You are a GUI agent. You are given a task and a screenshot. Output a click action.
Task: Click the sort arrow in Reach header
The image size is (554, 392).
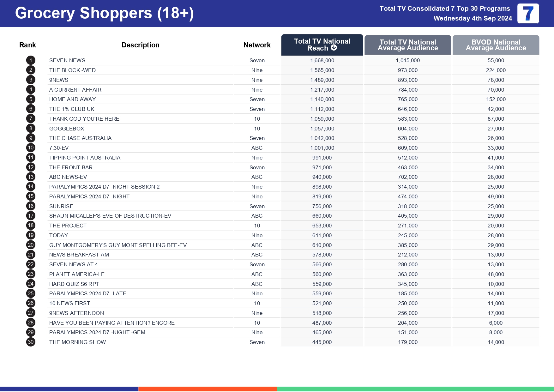(x=334, y=48)
